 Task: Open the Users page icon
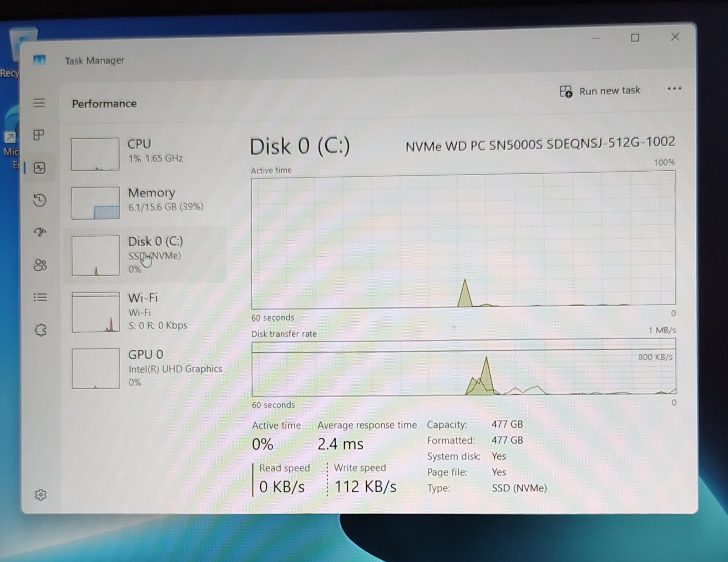(x=40, y=265)
